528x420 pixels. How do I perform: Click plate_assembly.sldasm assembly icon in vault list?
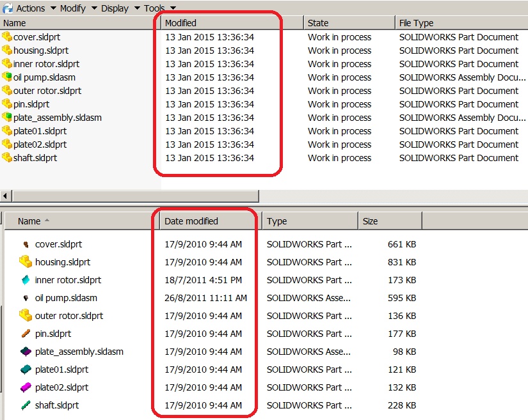[x=7, y=117]
